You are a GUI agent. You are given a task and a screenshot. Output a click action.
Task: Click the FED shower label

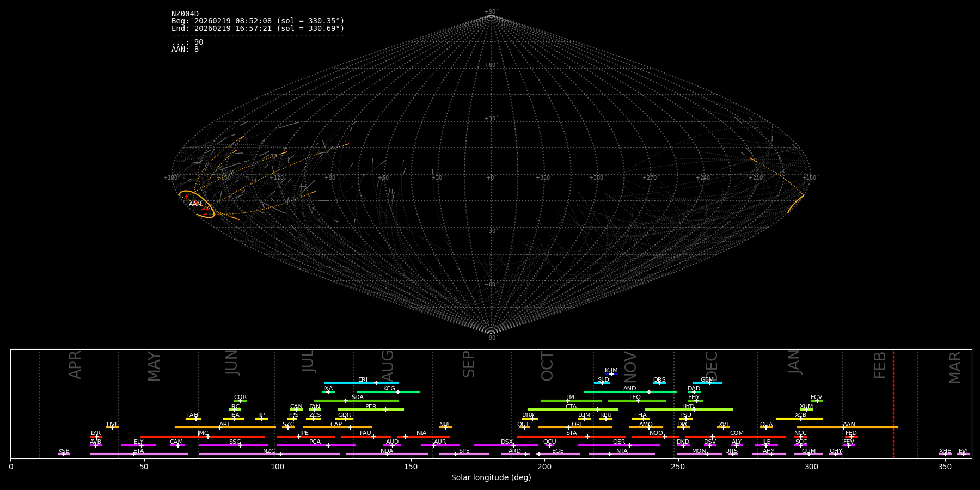point(852,433)
